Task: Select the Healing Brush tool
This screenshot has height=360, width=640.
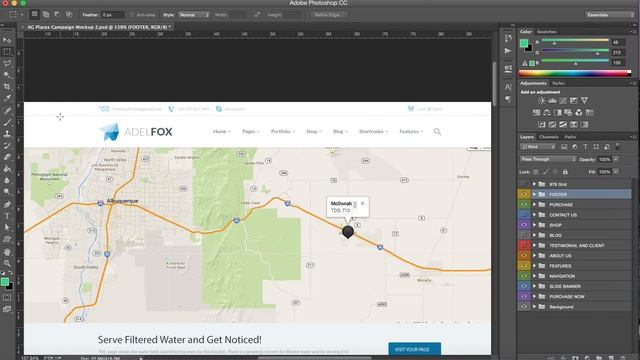Action: (7, 111)
